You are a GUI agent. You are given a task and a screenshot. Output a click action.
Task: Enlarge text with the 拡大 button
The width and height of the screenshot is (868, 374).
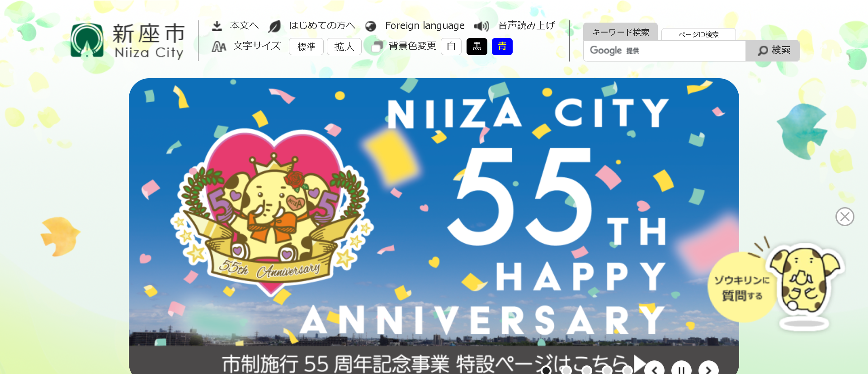pos(344,47)
